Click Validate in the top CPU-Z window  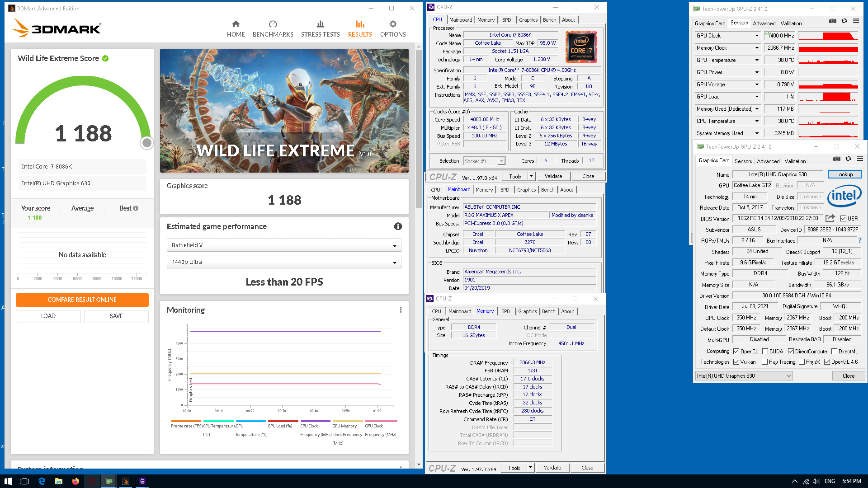[553, 176]
